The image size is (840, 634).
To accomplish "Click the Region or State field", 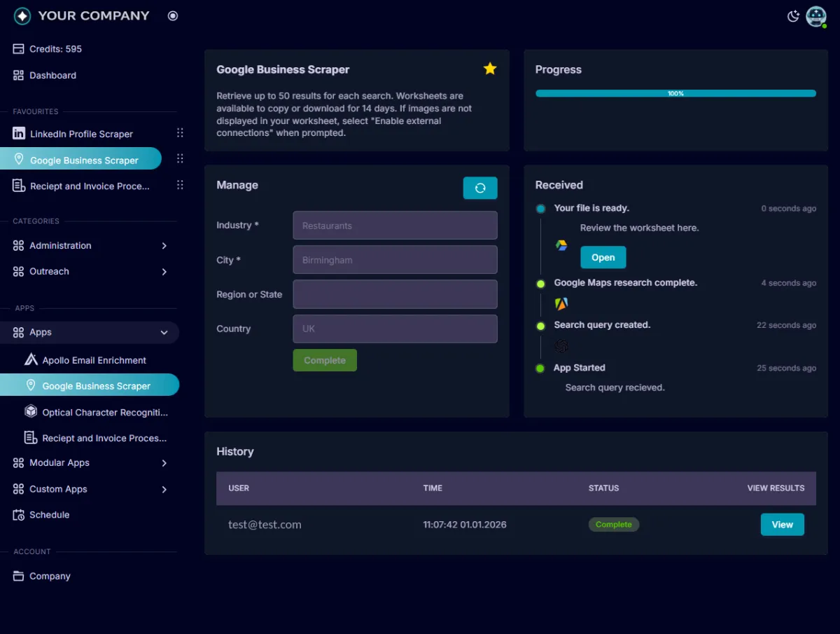I will (x=395, y=294).
